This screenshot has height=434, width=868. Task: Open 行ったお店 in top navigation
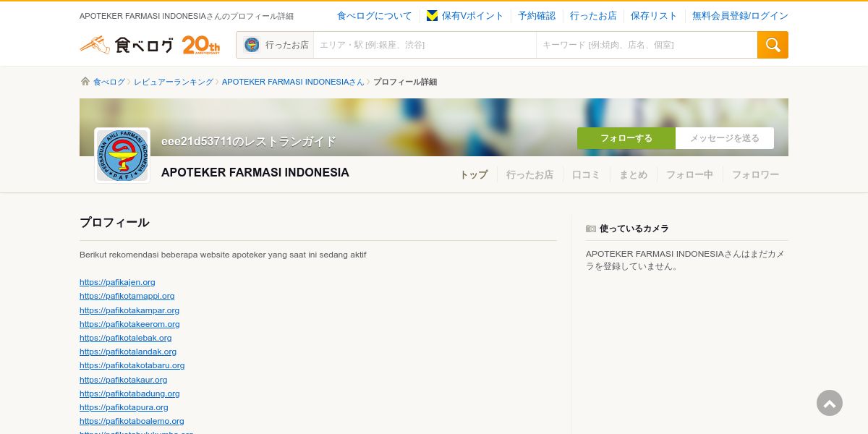[593, 16]
